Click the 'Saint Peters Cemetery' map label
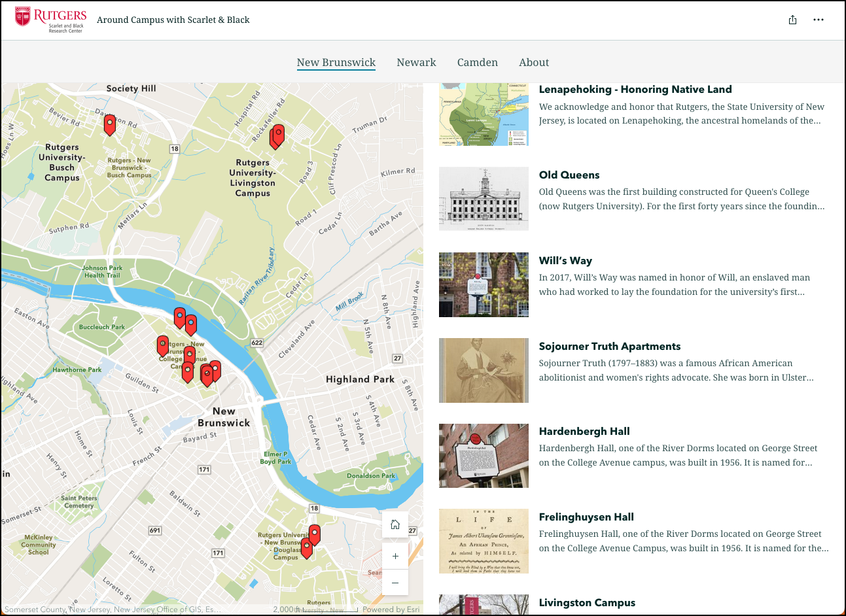The image size is (846, 616). coord(79,502)
